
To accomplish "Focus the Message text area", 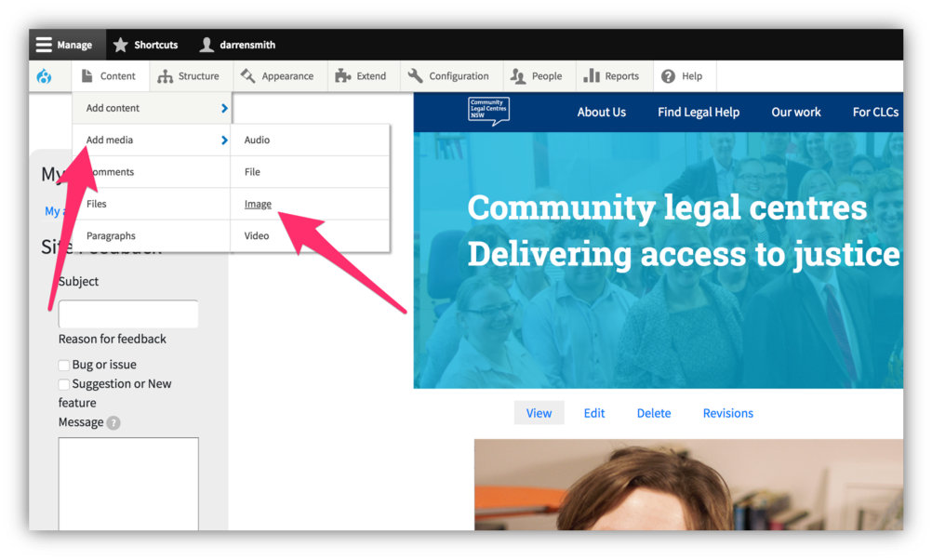I will tap(128, 484).
